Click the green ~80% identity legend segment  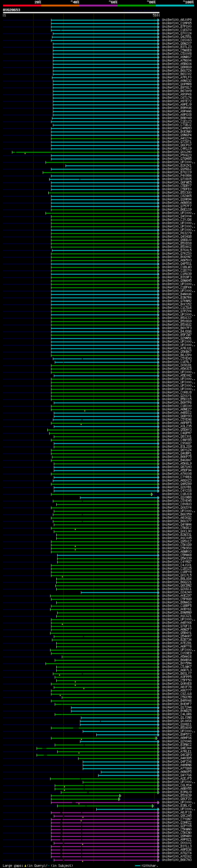pos(137,6)
